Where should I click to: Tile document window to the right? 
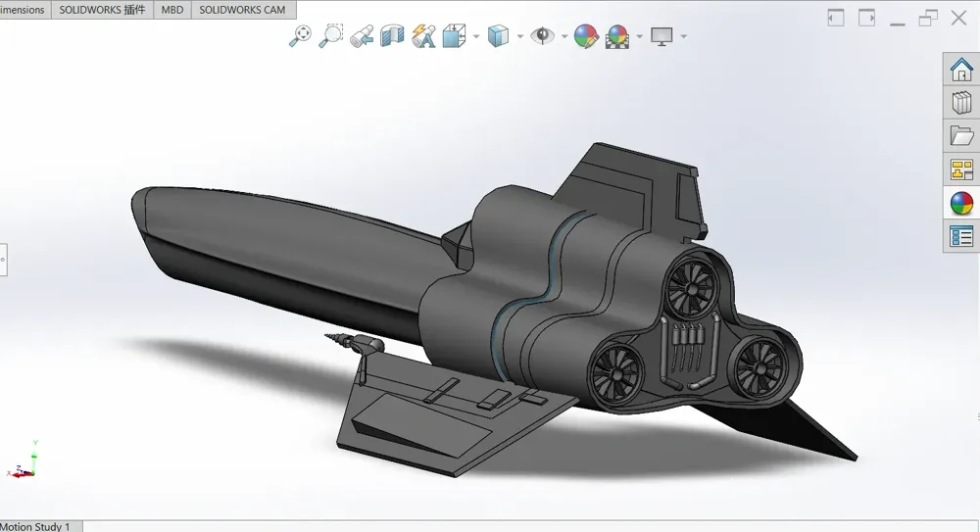pyautogui.click(x=867, y=18)
